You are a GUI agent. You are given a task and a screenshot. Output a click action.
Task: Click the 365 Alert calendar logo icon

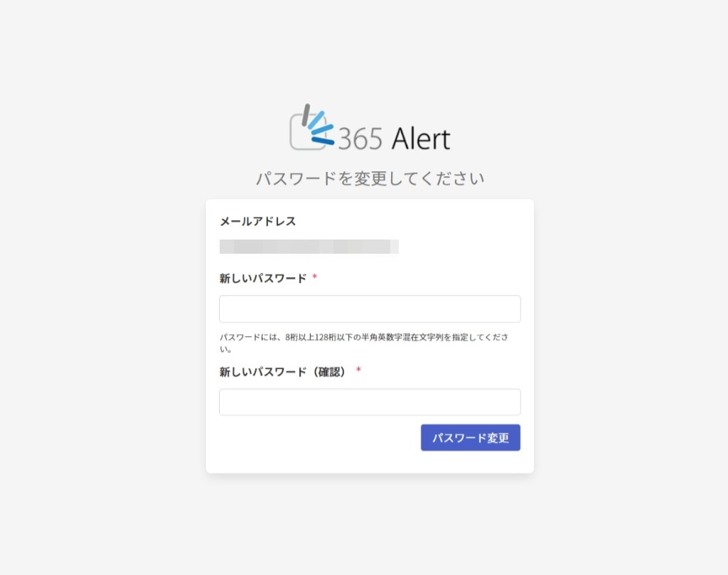point(312,127)
